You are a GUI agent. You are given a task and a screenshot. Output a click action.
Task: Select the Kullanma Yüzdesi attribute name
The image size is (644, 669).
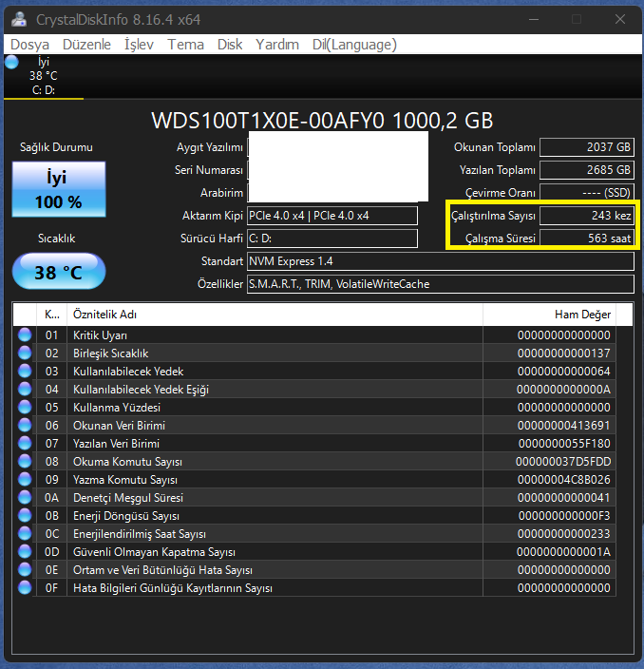117,408
